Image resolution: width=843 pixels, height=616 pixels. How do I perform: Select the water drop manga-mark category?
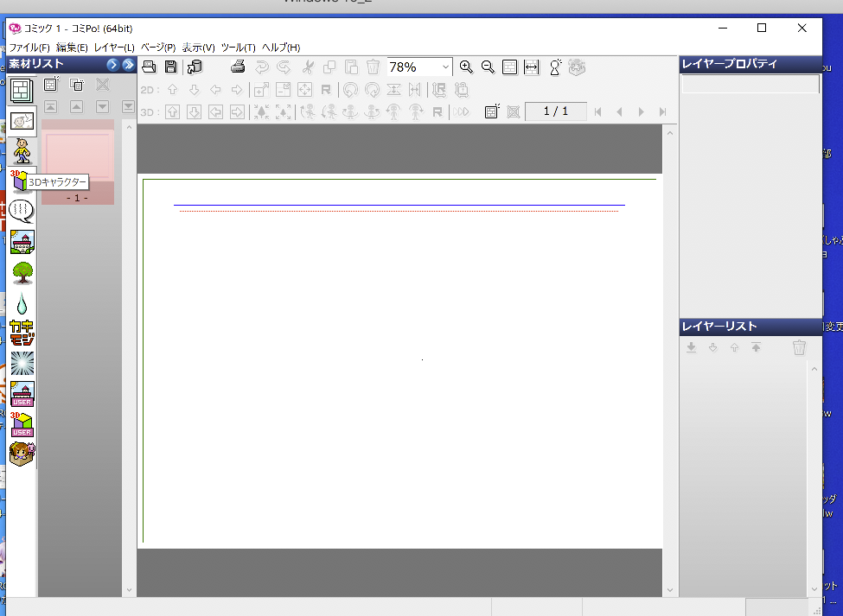(x=22, y=303)
